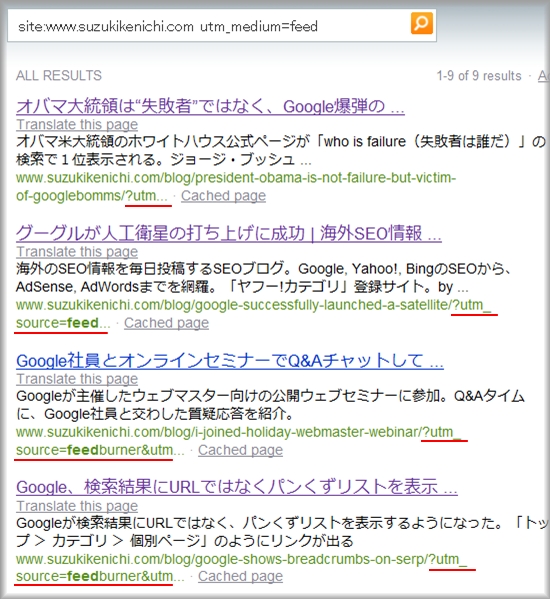Open Google社員とオンラインセミナー result title
Image resolution: width=550 pixels, height=599 pixels.
point(230,360)
